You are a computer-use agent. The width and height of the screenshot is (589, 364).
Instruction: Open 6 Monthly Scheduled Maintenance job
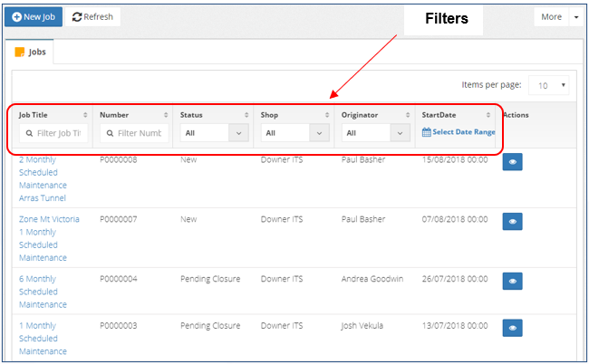pos(43,292)
